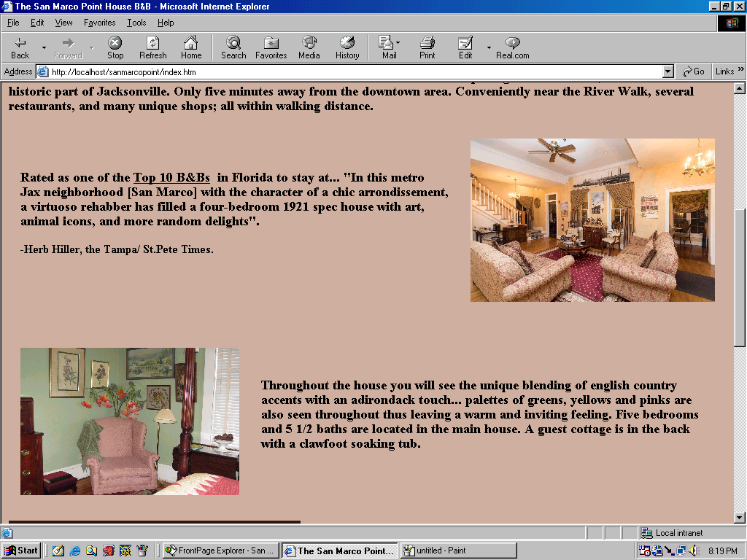The width and height of the screenshot is (747, 560).
Task: Click the Herb Hiller attribution text
Action: [117, 249]
